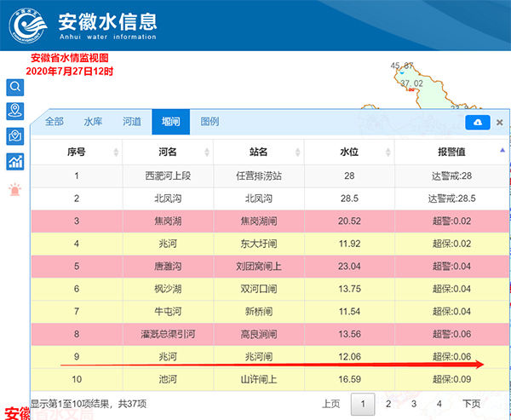The image size is (511, 420).
Task: Click station name 焦岗湖闸
Action: click(259, 222)
